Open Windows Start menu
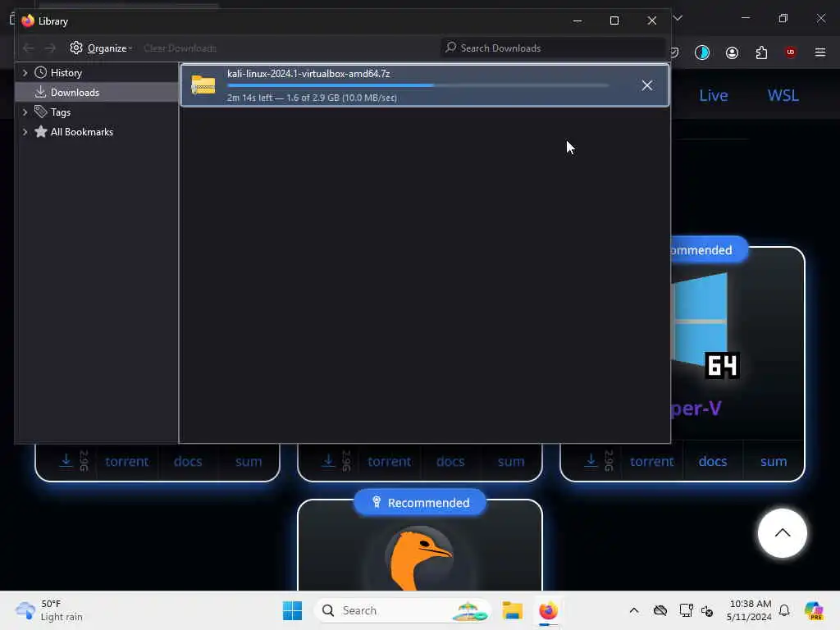 pyautogui.click(x=293, y=610)
